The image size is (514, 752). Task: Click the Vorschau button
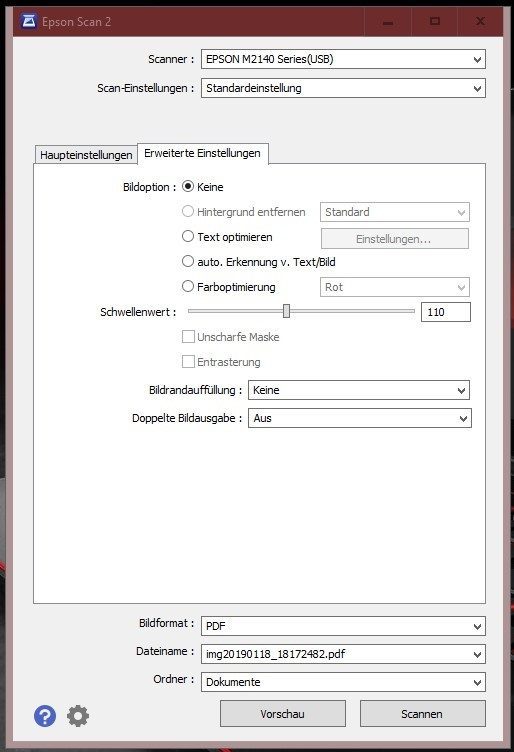click(x=283, y=714)
